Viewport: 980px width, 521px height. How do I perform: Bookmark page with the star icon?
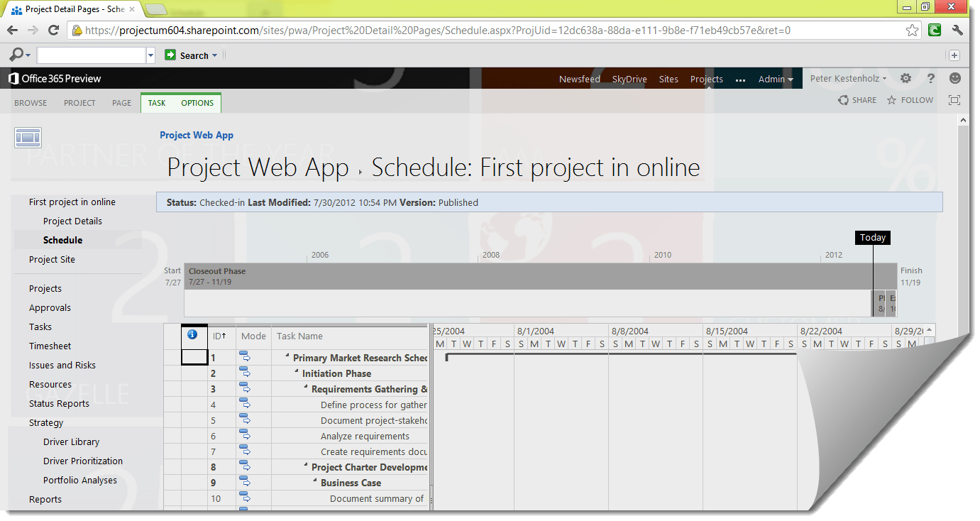pyautogui.click(x=913, y=30)
